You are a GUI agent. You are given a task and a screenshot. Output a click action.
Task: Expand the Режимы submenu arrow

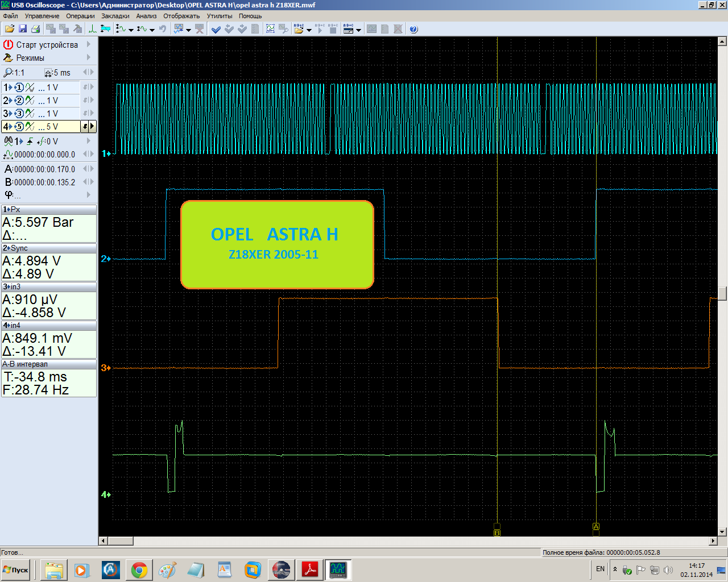[x=89, y=57]
